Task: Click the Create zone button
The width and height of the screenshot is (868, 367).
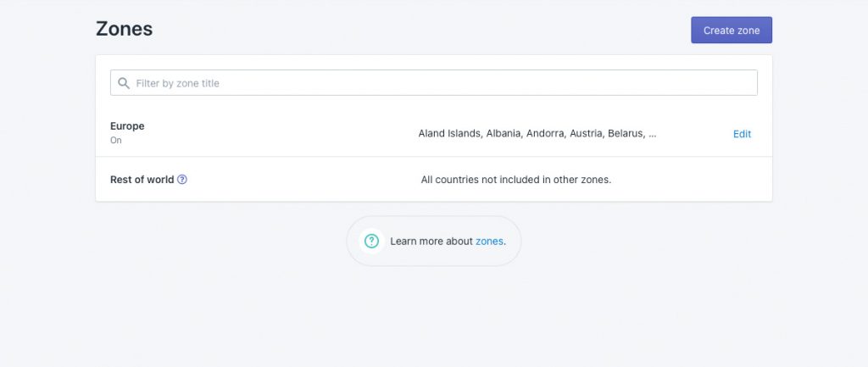Action: click(x=732, y=30)
